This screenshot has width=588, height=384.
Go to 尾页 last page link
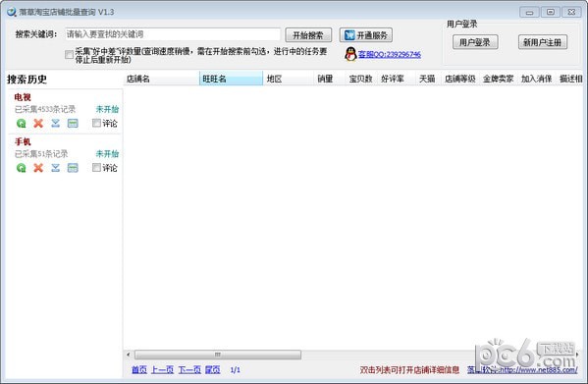tap(213, 369)
